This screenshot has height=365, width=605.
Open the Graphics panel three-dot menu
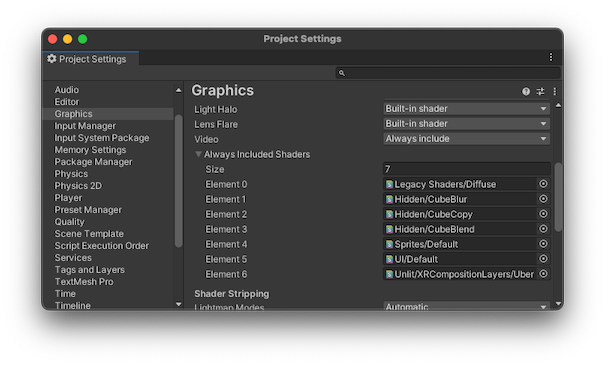coord(555,91)
